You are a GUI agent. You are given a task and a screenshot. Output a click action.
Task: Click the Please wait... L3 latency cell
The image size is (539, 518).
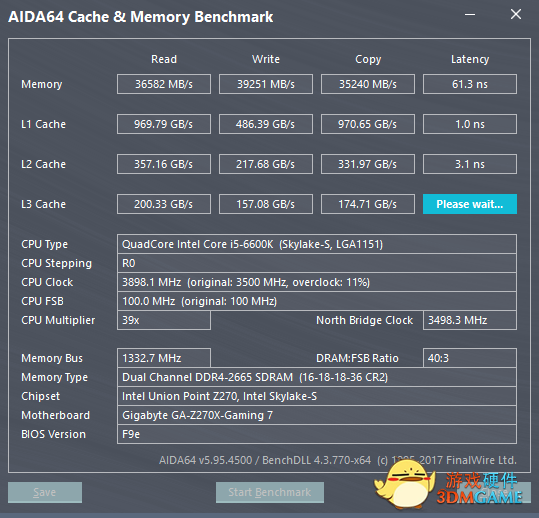[470, 204]
